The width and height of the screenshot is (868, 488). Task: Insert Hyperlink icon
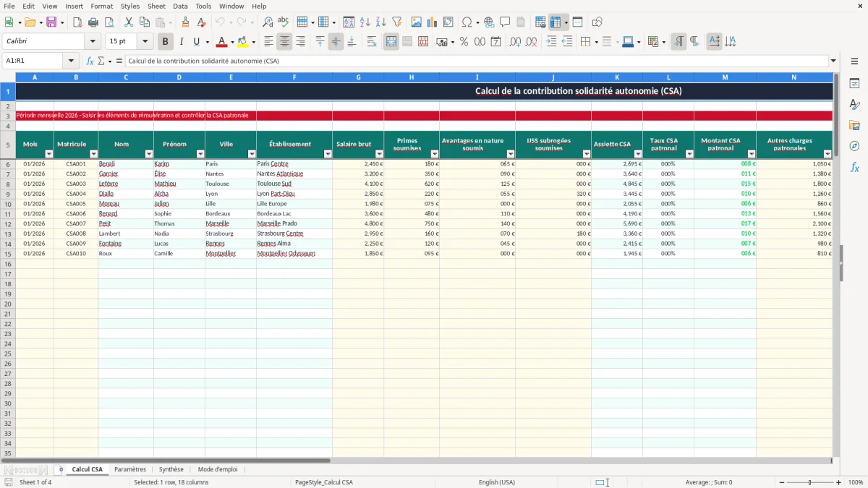(x=489, y=22)
